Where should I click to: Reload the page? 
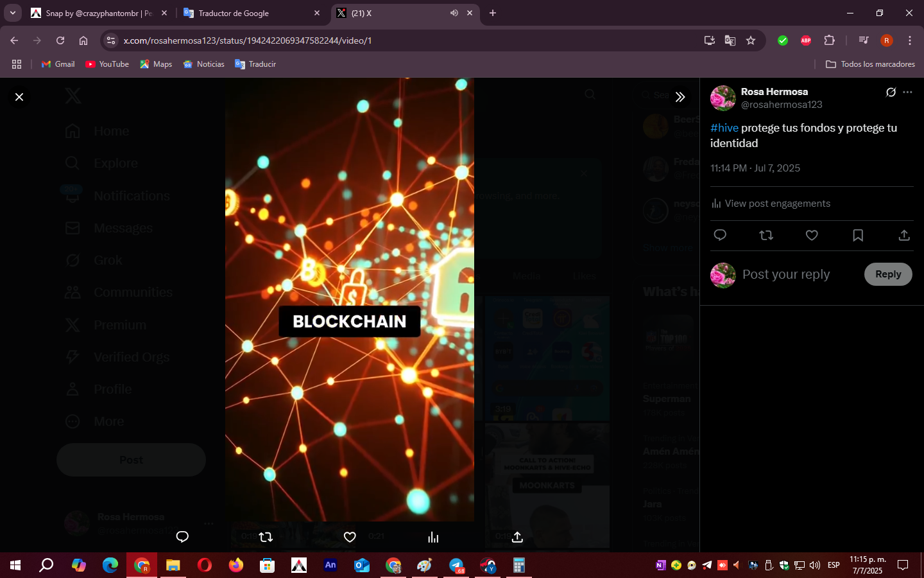click(60, 40)
